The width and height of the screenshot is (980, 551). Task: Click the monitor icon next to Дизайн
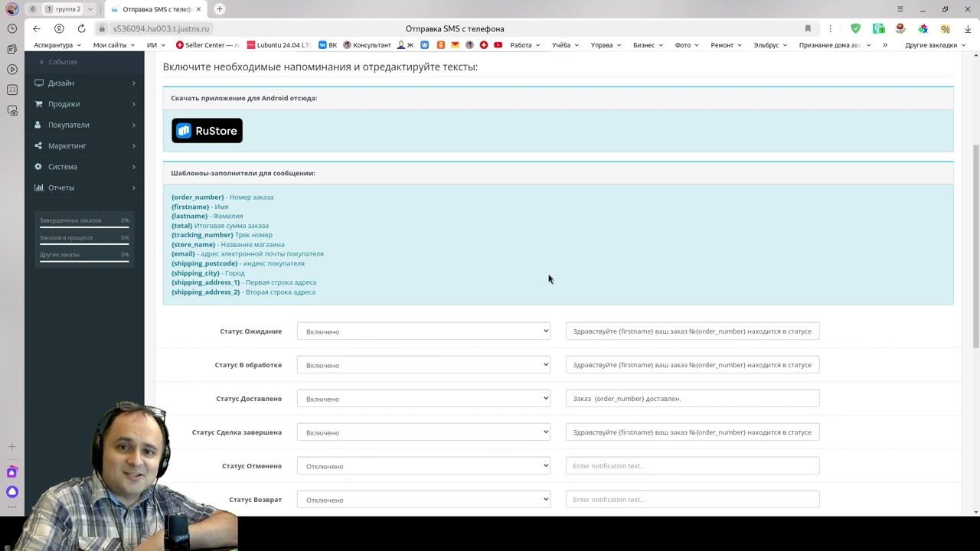[38, 83]
